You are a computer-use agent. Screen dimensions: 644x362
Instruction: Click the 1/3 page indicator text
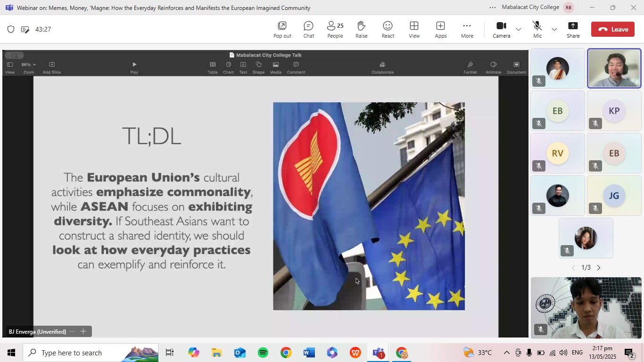pyautogui.click(x=586, y=268)
